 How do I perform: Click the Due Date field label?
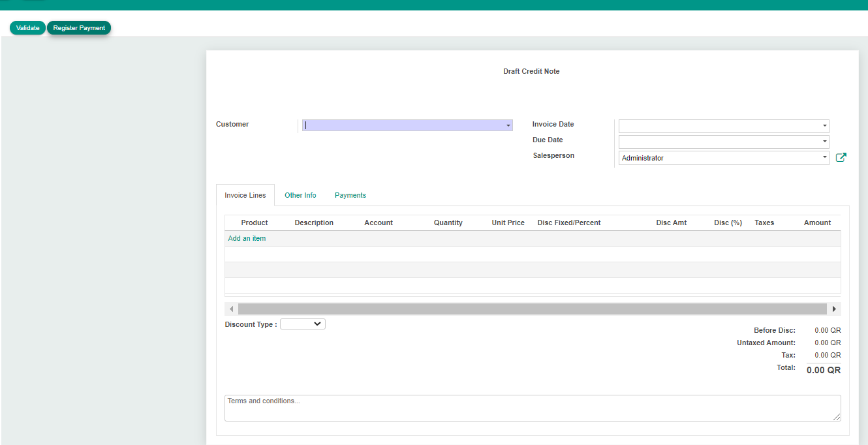(x=548, y=140)
